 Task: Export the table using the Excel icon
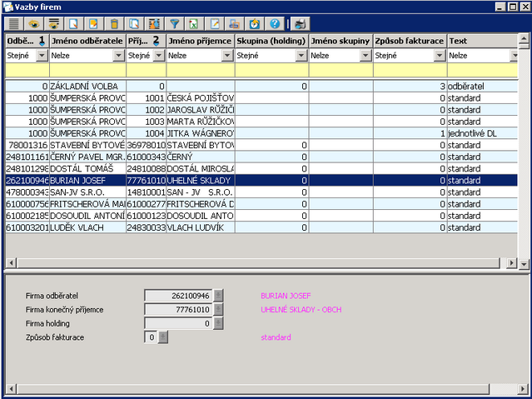coord(194,23)
